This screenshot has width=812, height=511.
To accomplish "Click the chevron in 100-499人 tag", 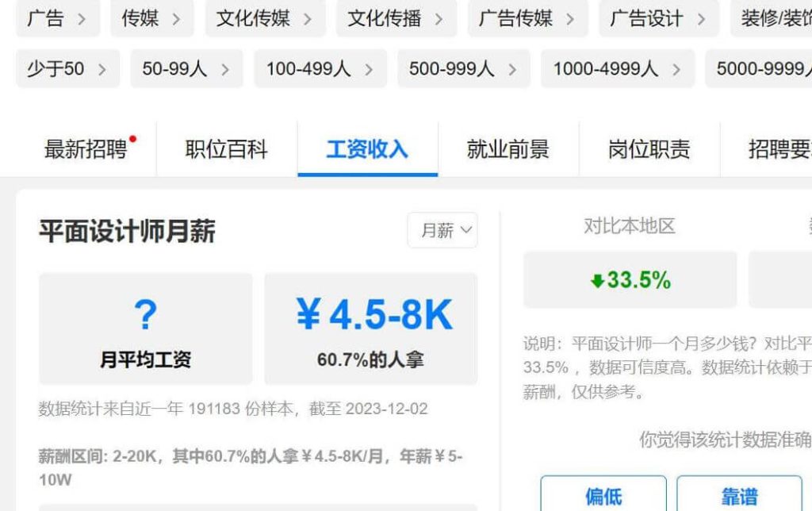I will (368, 70).
